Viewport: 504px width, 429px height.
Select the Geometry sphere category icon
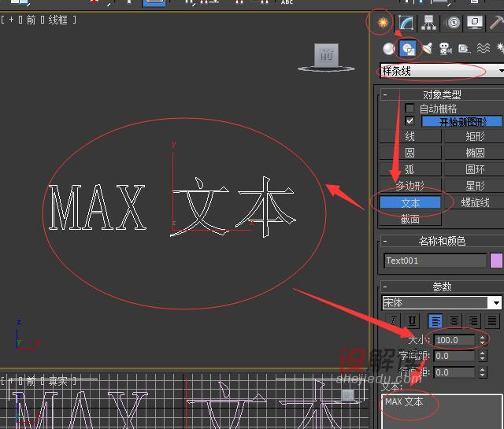pos(389,49)
